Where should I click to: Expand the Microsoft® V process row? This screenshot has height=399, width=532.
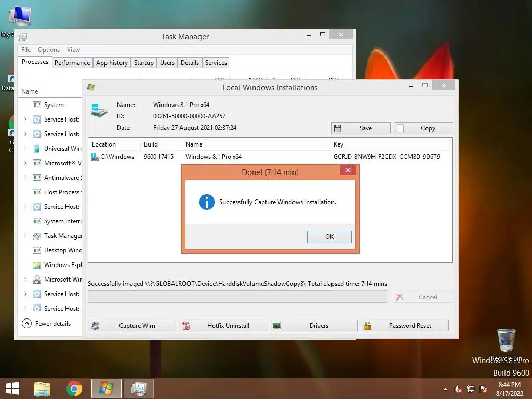[x=25, y=163]
